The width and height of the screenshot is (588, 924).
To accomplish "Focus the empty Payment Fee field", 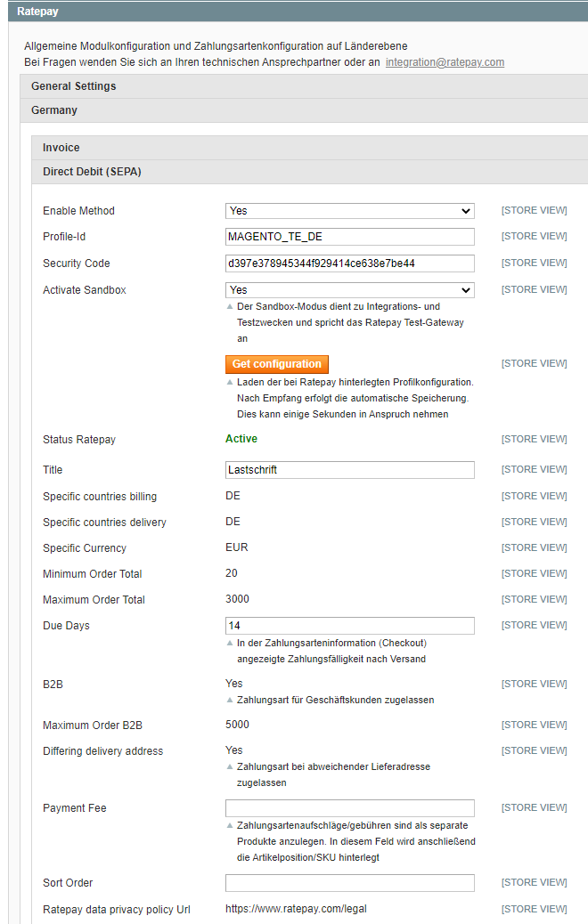I will click(349, 808).
